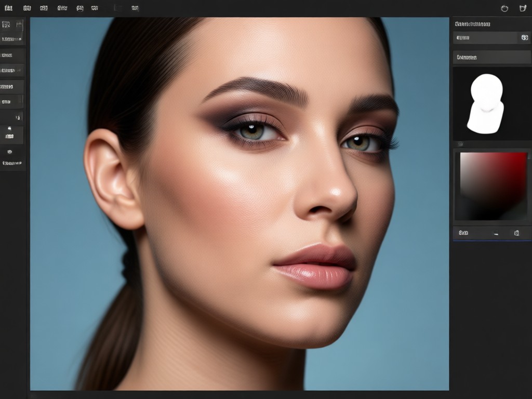
Task: Open the fifth menu in the top menu bar
Action: pyautogui.click(x=79, y=8)
